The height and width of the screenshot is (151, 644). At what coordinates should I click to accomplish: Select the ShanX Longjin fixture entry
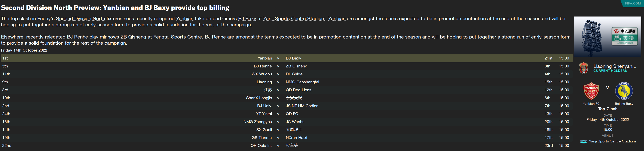[x=259, y=98]
